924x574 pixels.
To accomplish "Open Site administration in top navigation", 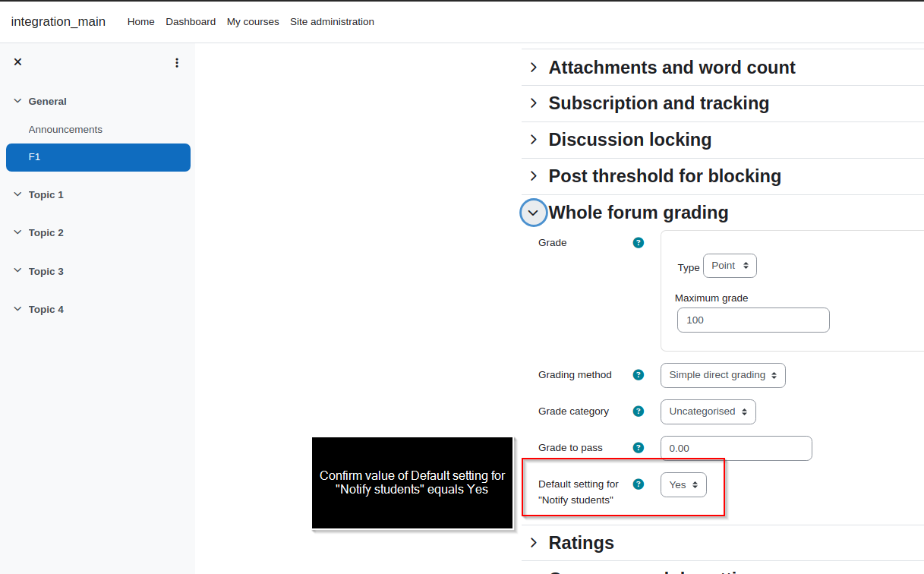I will [x=332, y=22].
